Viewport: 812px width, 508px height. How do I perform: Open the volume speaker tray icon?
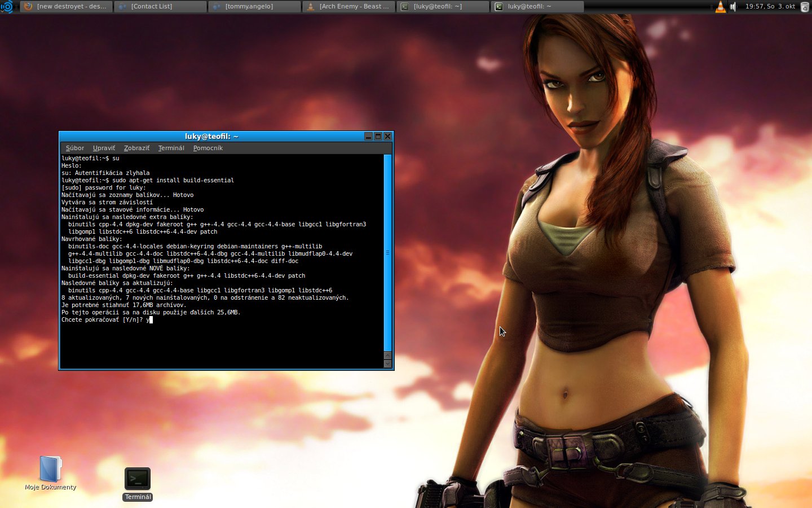[733, 7]
